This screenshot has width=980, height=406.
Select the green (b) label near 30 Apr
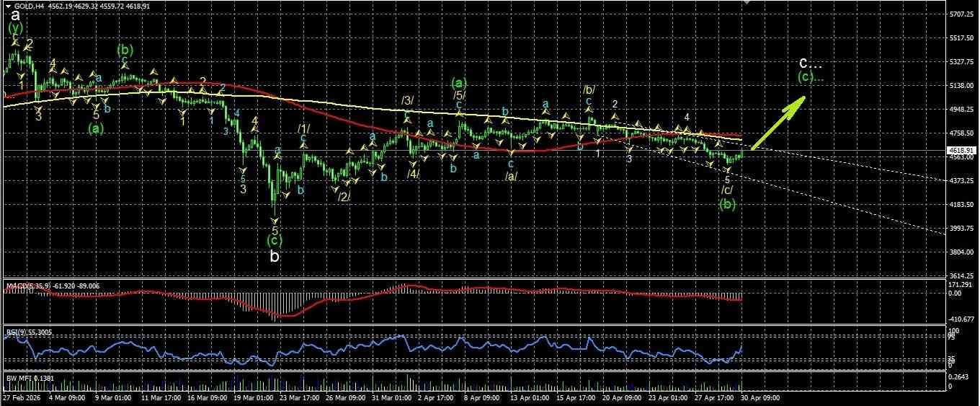728,204
